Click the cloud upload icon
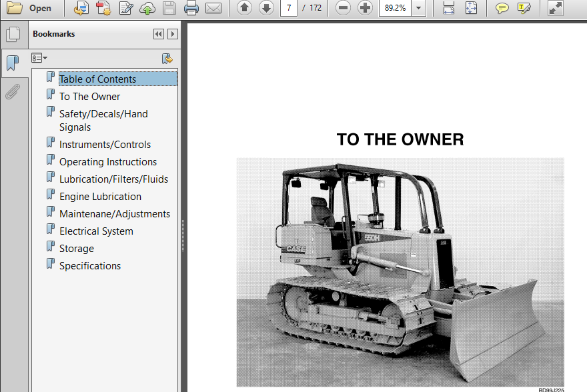 (x=147, y=8)
